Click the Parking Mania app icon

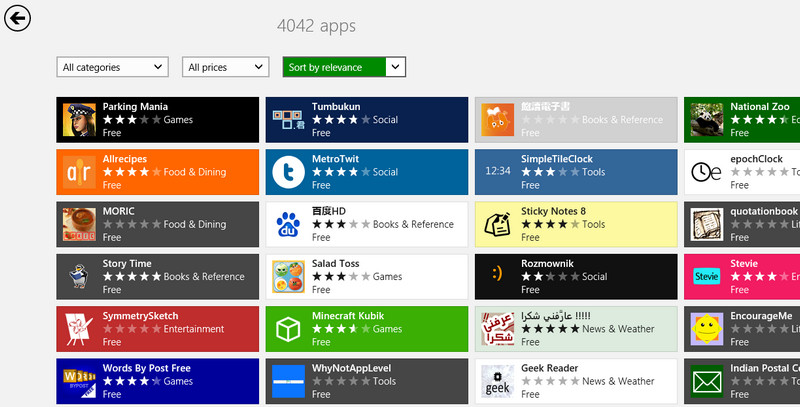78,120
